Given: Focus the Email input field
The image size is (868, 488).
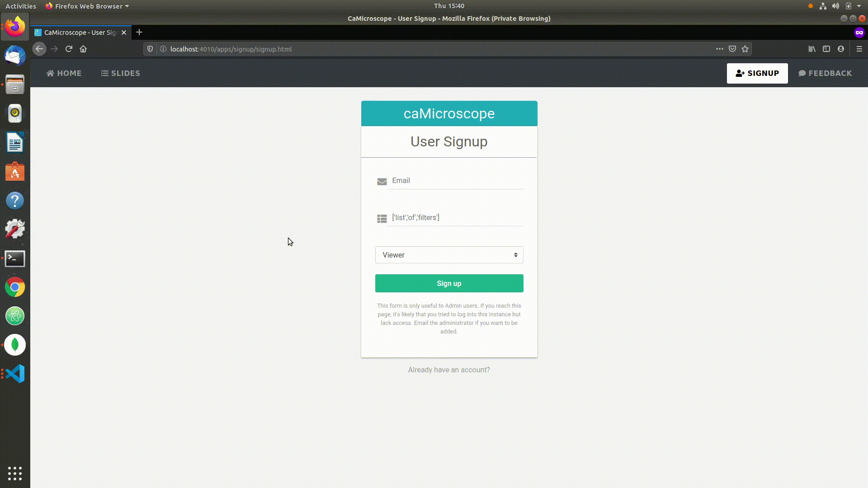Looking at the screenshot, I should 457,181.
